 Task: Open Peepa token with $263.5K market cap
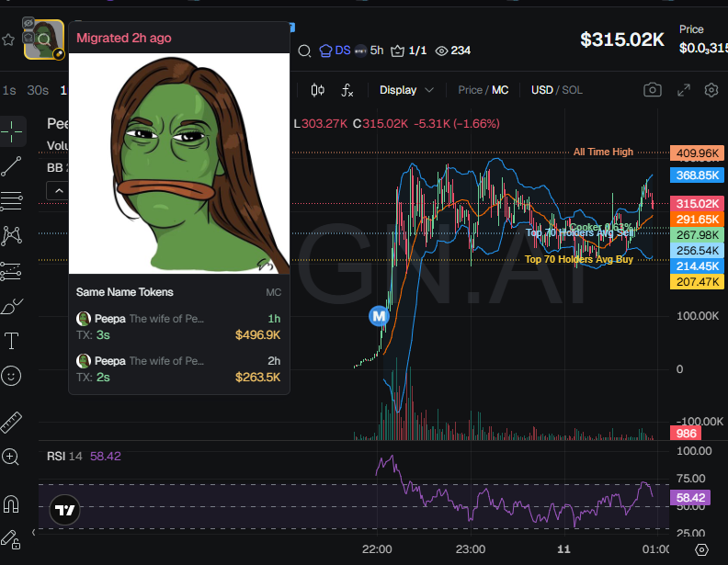click(x=178, y=368)
